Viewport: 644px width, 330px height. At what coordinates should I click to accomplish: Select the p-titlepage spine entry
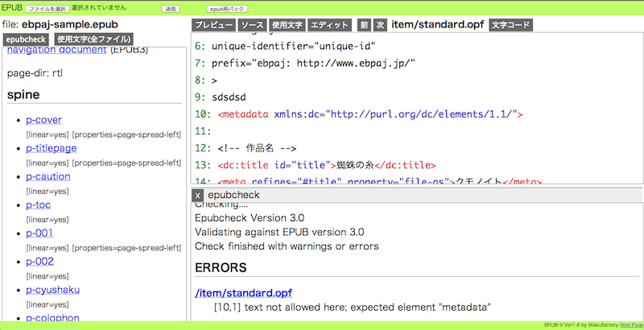click(52, 148)
